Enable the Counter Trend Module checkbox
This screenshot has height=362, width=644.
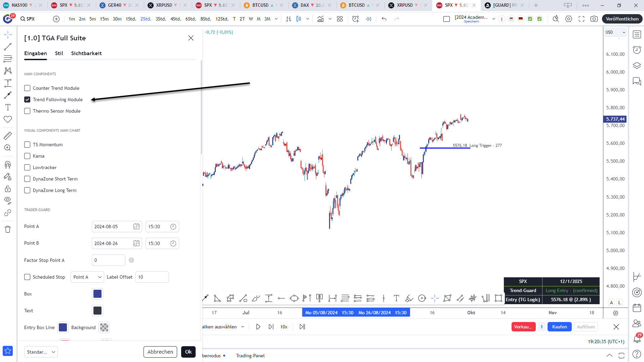point(27,88)
